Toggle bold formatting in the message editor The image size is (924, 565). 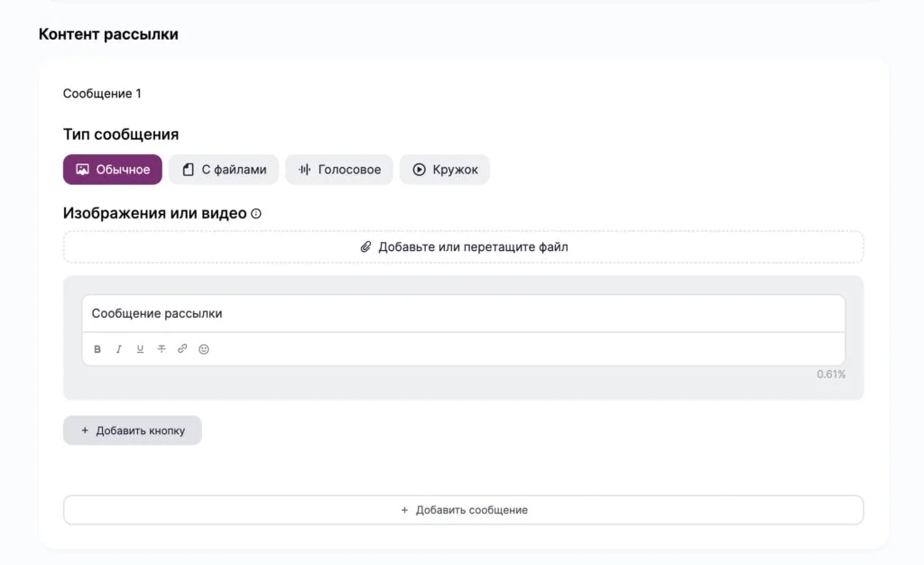point(97,349)
